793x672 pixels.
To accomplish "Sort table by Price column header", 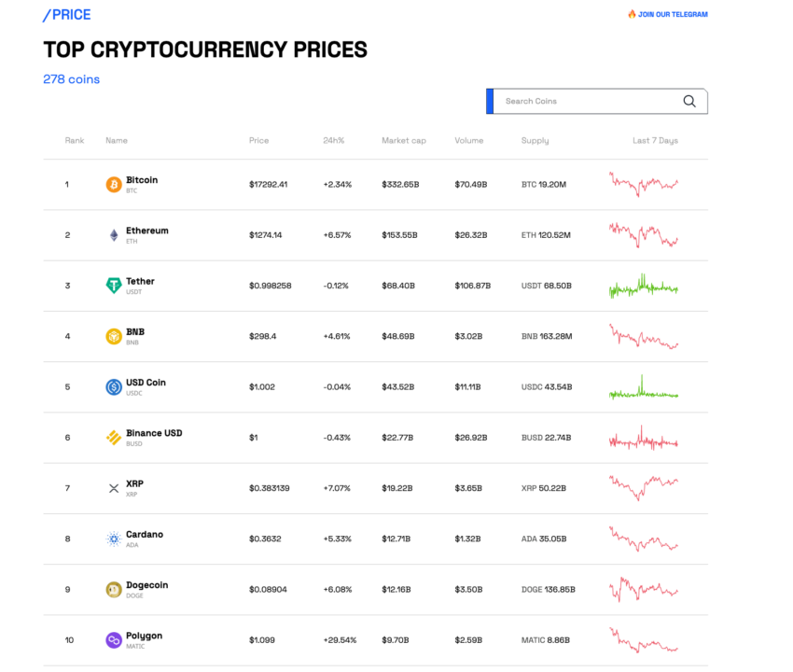I will coord(258,141).
